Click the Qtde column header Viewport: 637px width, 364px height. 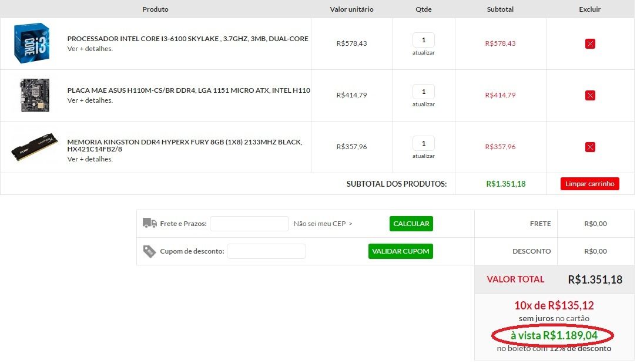(423, 9)
